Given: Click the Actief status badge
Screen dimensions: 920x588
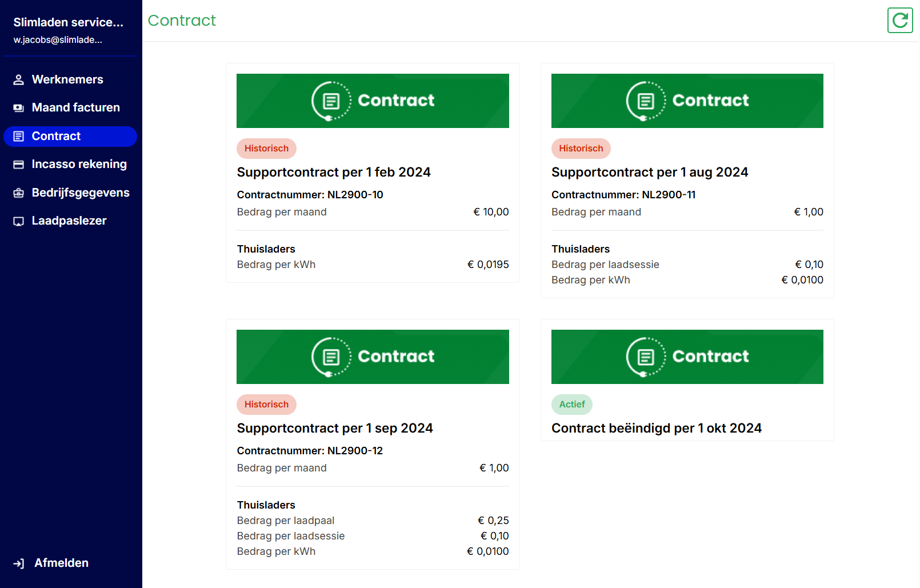Looking at the screenshot, I should click(x=571, y=405).
